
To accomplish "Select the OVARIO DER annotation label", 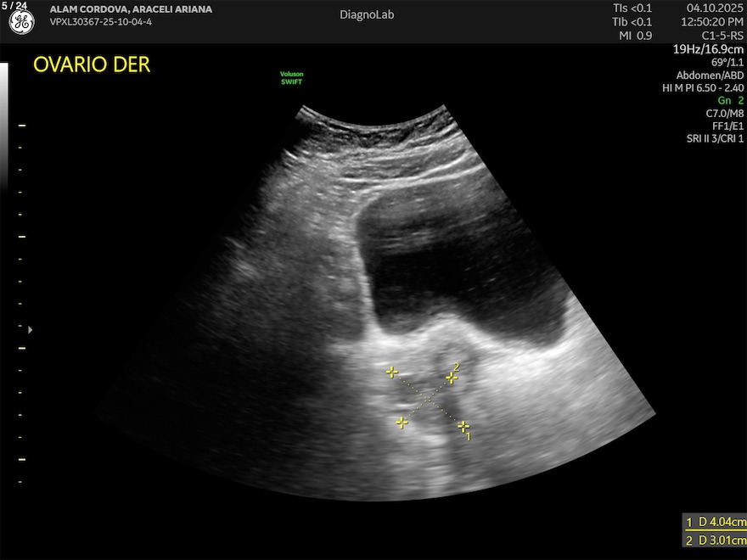I will click(x=92, y=65).
